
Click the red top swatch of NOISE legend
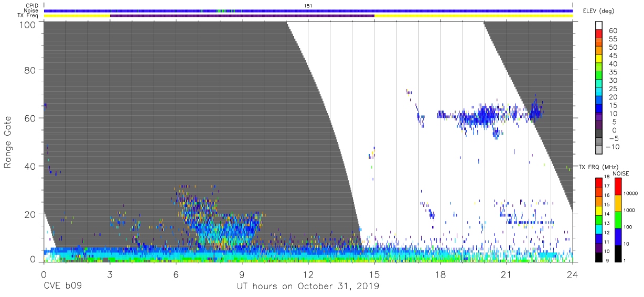pyautogui.click(x=618, y=186)
